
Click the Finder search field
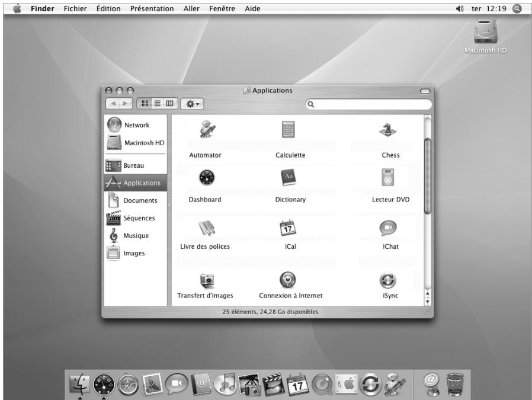click(x=368, y=104)
